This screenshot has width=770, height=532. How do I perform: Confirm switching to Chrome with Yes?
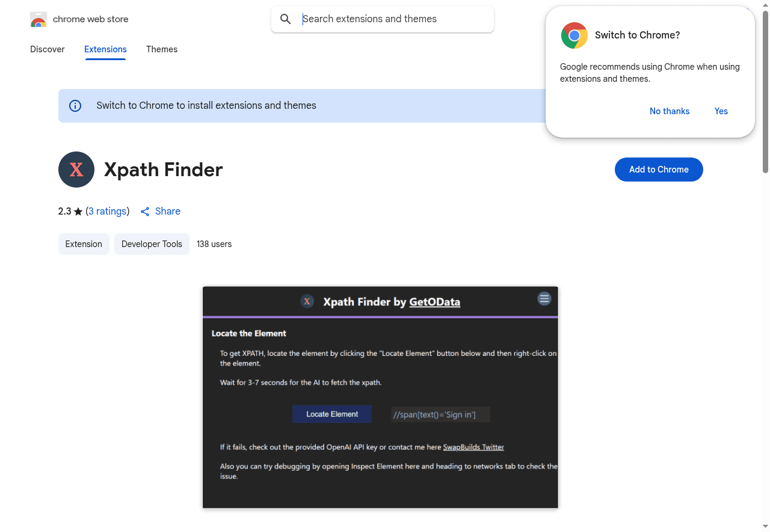click(x=721, y=111)
